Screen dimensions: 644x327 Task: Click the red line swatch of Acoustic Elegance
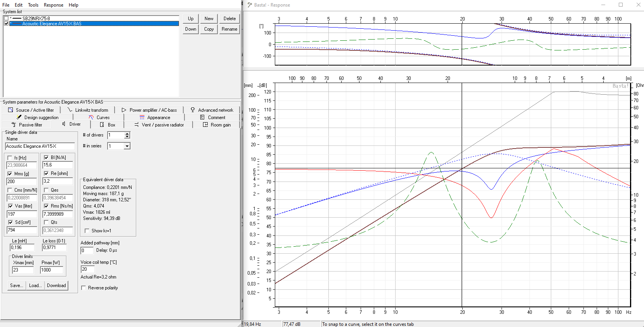17,24
